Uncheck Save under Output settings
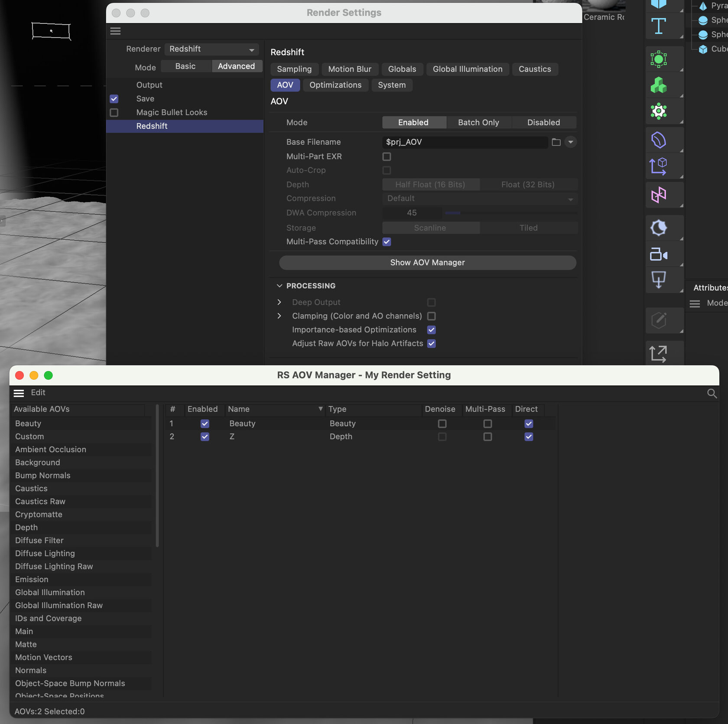 [114, 99]
